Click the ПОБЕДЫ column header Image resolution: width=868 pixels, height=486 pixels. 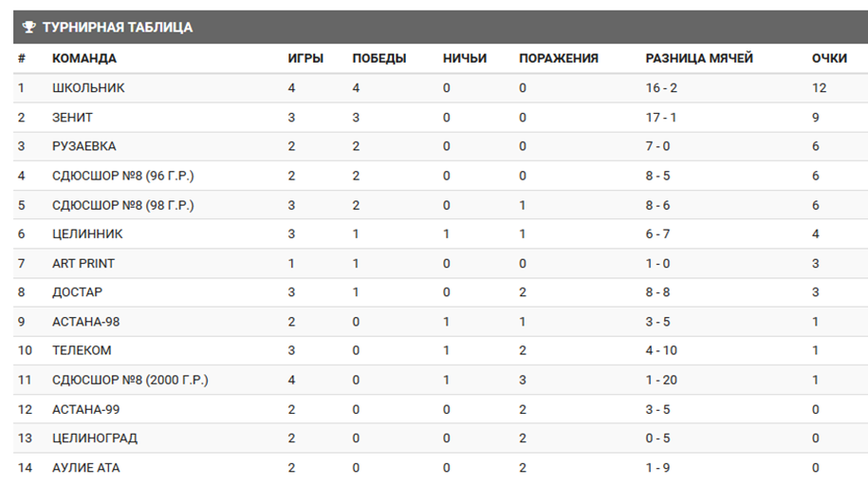pos(379,58)
